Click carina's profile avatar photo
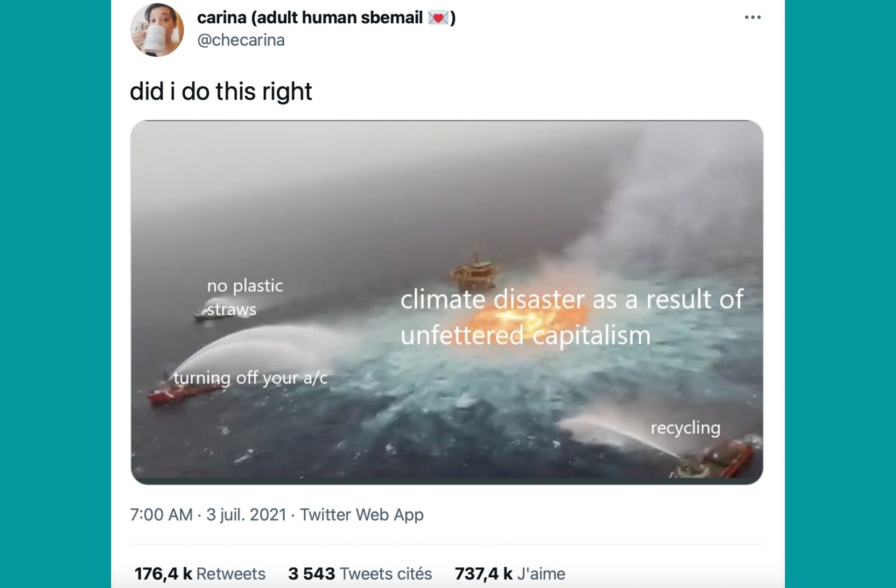 tap(157, 30)
